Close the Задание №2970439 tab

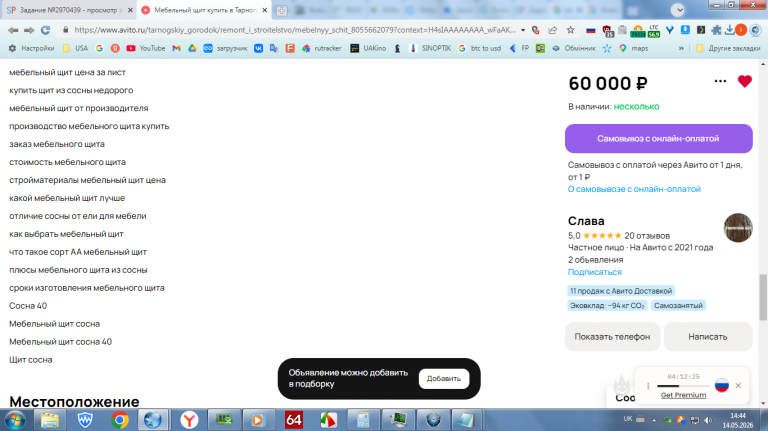pyautogui.click(x=130, y=10)
